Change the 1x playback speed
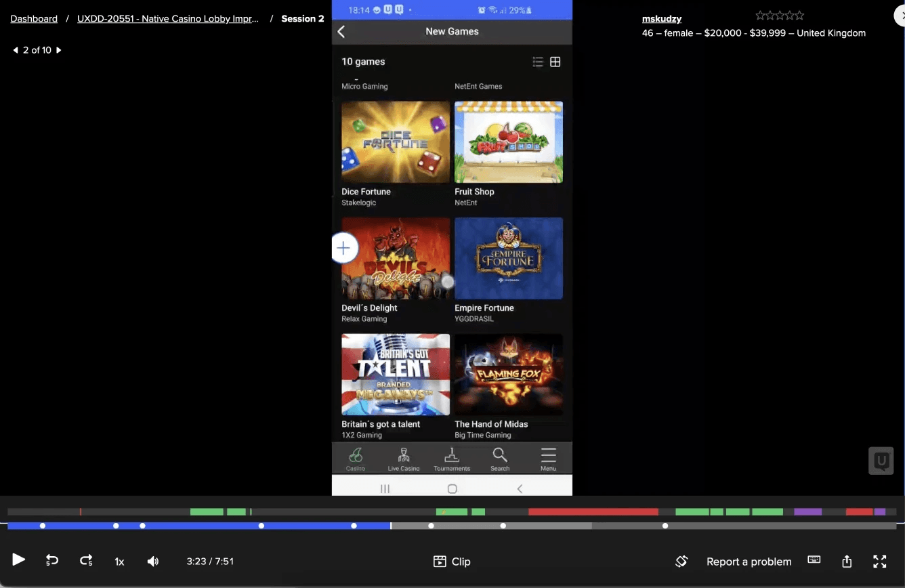The height and width of the screenshot is (588, 905). click(x=119, y=562)
